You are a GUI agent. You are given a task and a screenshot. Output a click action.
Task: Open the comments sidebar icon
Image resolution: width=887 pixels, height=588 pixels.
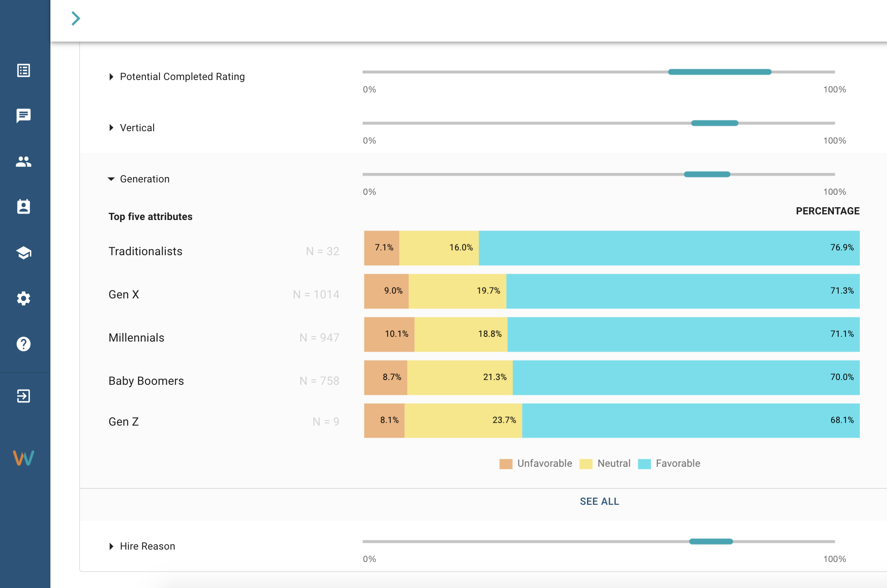(x=24, y=116)
